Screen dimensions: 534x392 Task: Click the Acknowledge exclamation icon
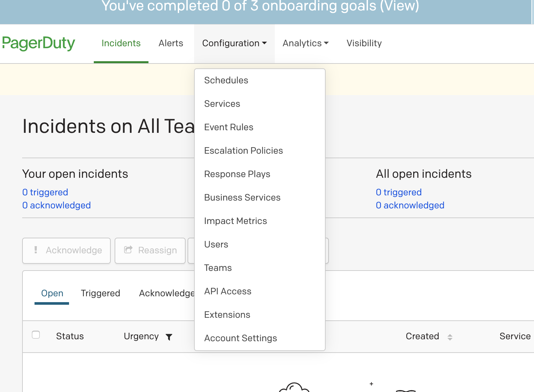[x=36, y=250]
